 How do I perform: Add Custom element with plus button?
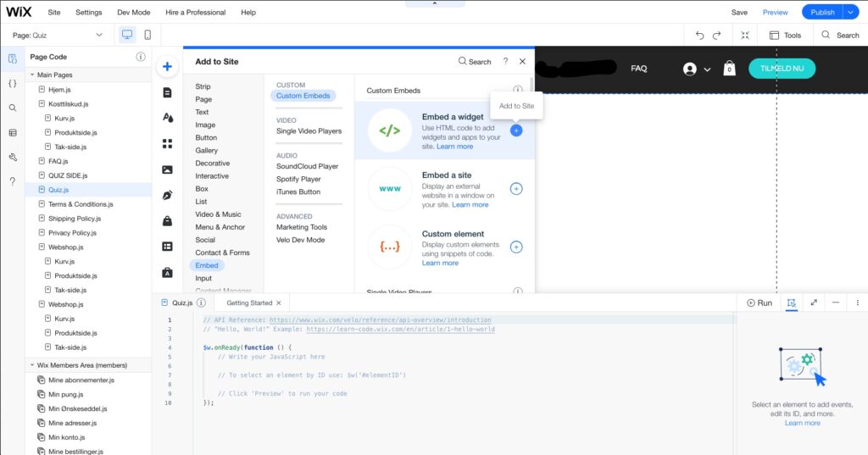[x=516, y=247]
